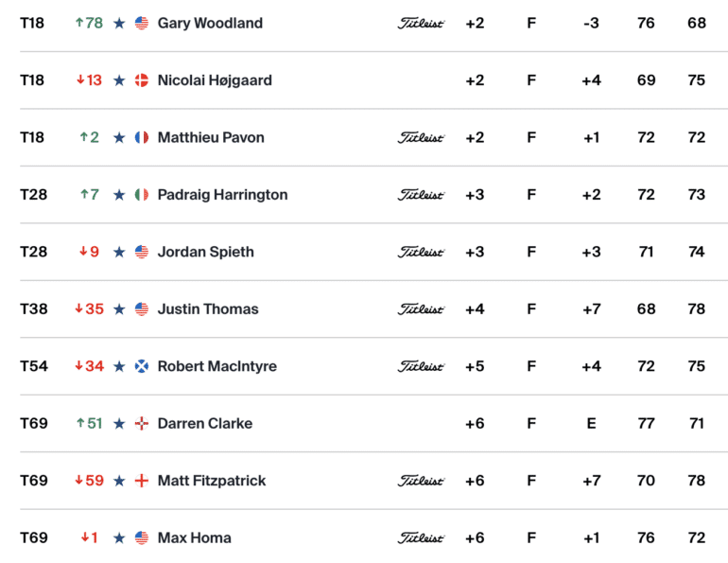Click the Titleist logo in Max Homa row
Viewport: 728px width, 563px height.
(x=421, y=537)
